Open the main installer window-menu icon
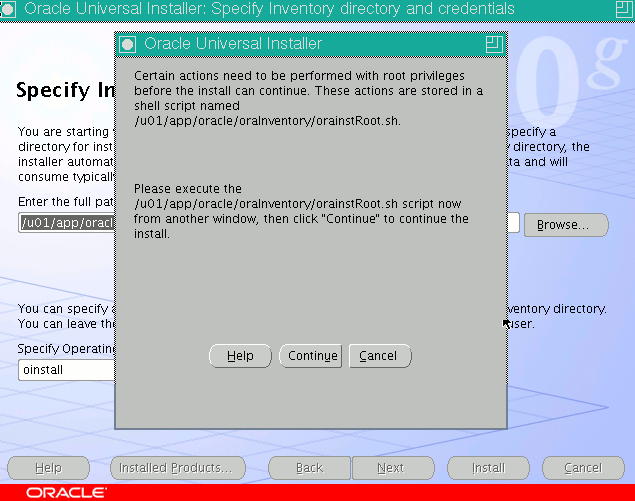Viewport: 635px width, 501px height. tap(8, 9)
